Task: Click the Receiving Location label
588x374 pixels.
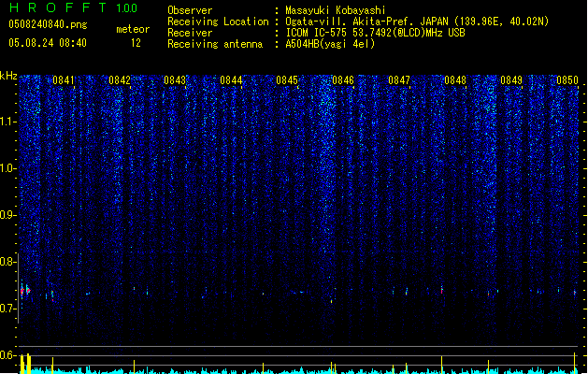Action: pyautogui.click(x=218, y=22)
